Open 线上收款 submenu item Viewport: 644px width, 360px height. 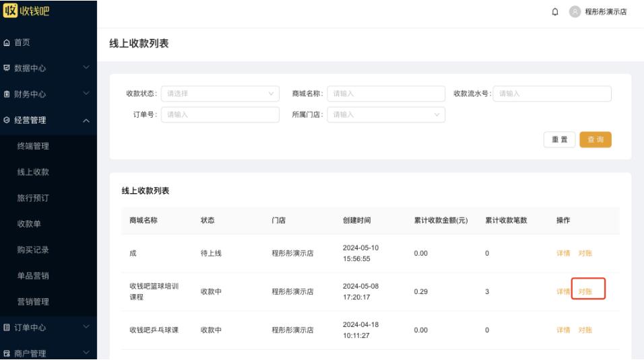pos(33,172)
